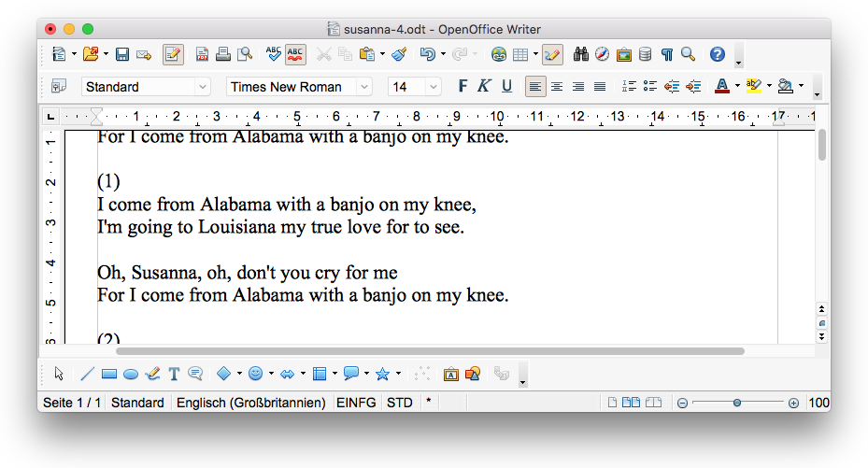Open Navigator compass icon

point(603,54)
